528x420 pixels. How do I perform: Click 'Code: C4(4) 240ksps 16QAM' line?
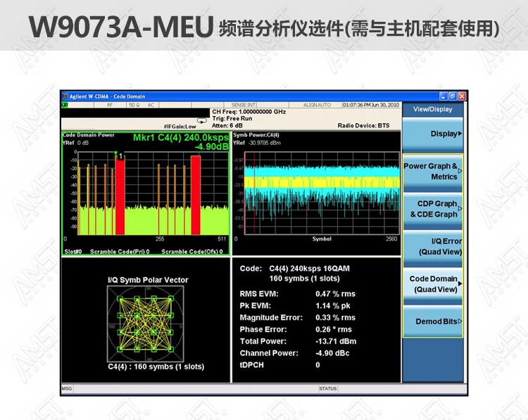tap(295, 269)
